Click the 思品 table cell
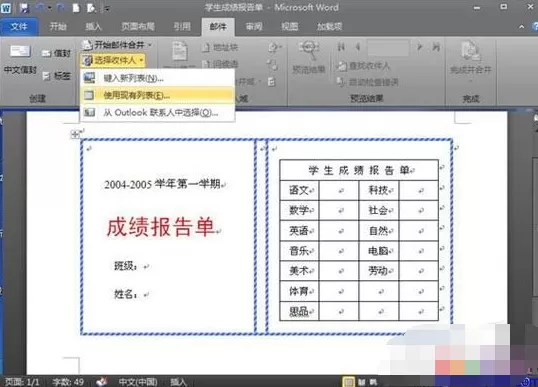The width and height of the screenshot is (538, 387). tap(300, 311)
